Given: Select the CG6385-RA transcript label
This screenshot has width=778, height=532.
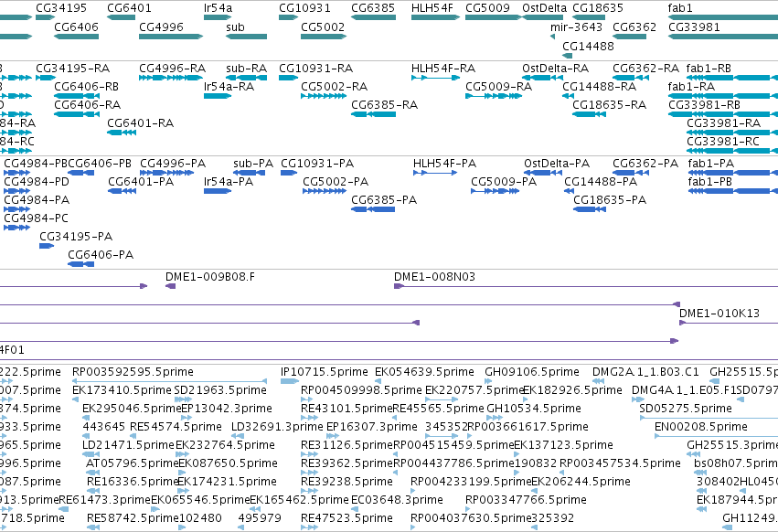Looking at the screenshot, I should pyautogui.click(x=385, y=105).
